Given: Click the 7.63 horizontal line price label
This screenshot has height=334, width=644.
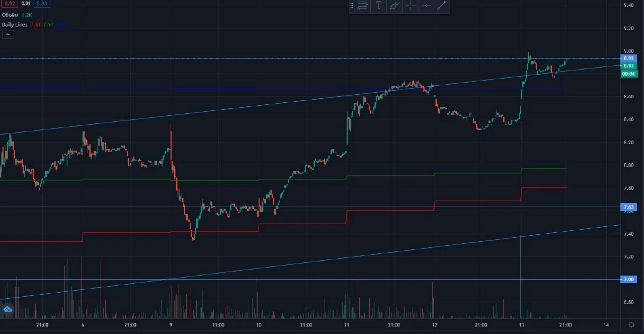Looking at the screenshot, I should (628, 207).
